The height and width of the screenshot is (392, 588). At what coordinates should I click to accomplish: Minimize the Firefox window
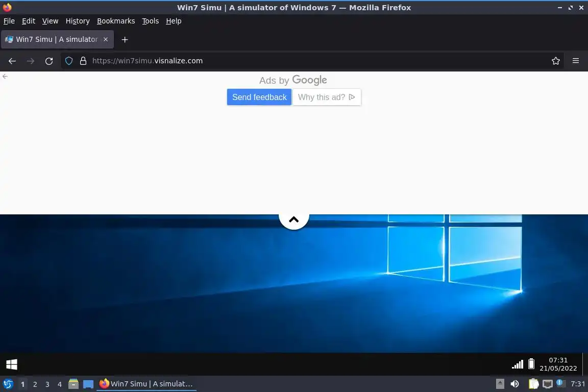point(559,8)
